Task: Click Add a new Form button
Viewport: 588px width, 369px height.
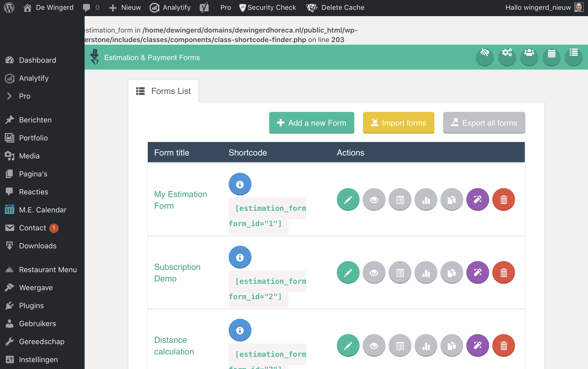Action: pyautogui.click(x=311, y=123)
